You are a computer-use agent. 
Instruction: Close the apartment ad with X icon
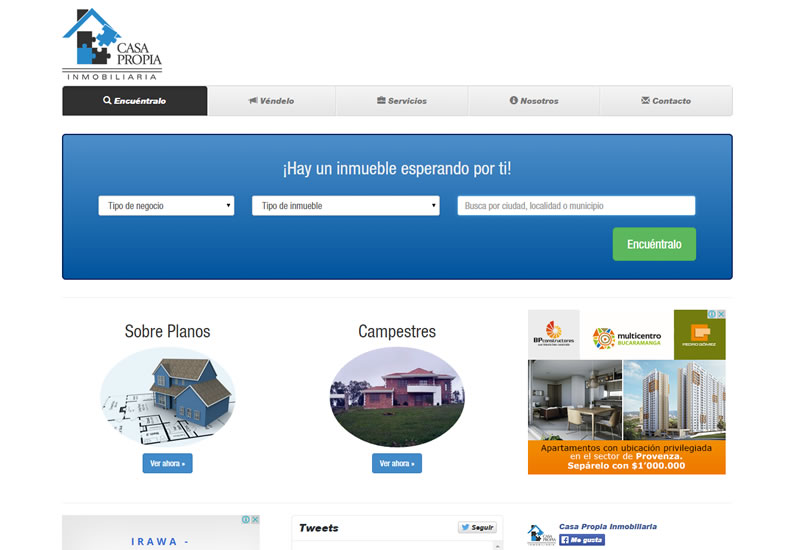(721, 314)
